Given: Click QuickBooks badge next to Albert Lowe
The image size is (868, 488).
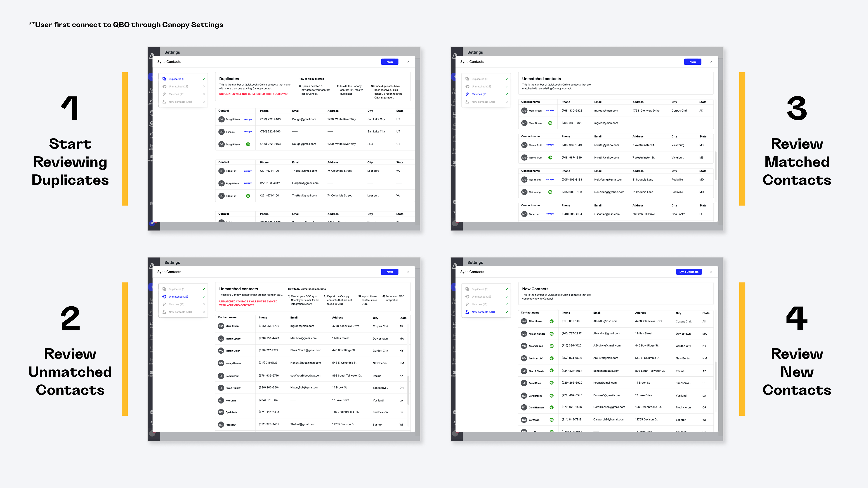Looking at the screenshot, I should coord(552,321).
